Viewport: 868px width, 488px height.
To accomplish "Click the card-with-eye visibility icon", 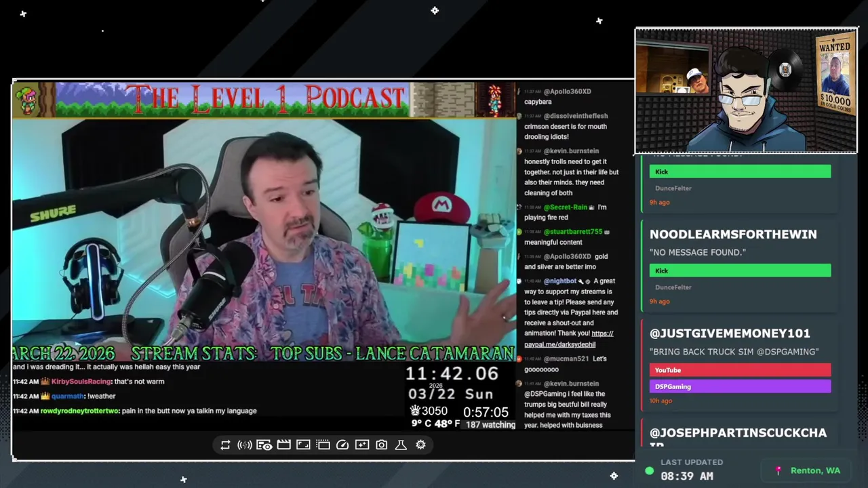I will pos(264,445).
